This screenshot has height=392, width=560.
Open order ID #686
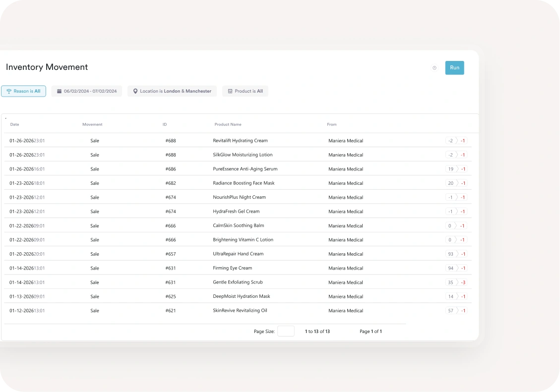coord(171,169)
